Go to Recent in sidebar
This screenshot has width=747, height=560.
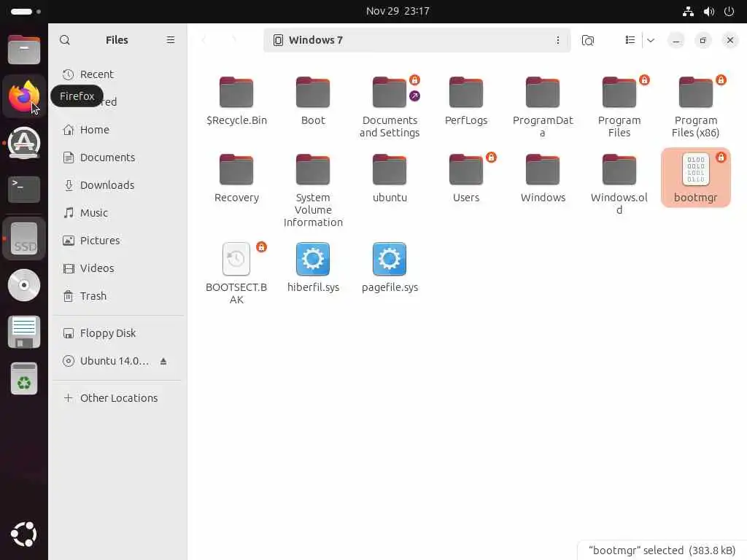[117, 74]
